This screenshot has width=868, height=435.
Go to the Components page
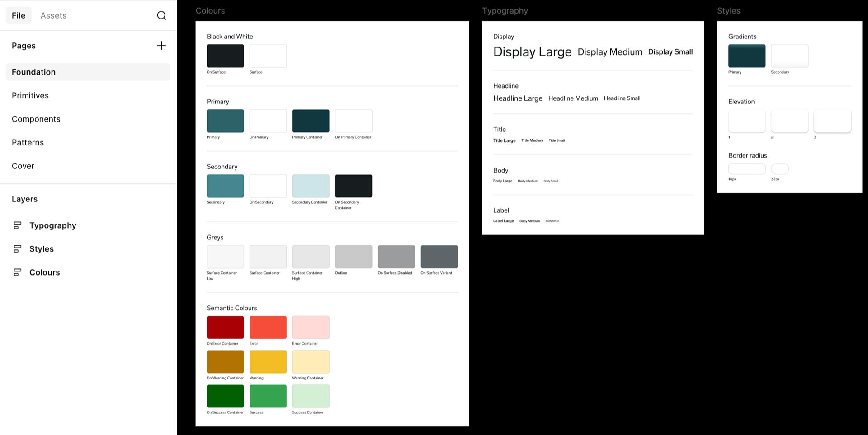point(36,119)
